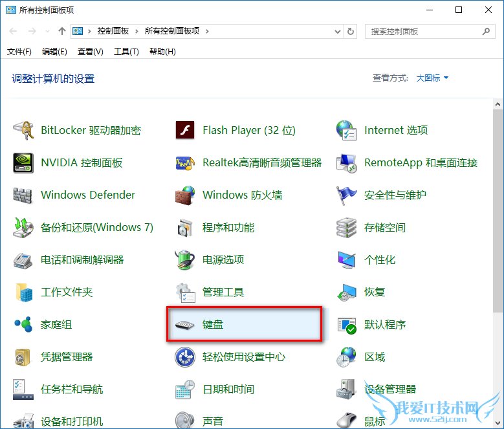
Task: Open the BitLocker drive encryption icon
Action: coord(23,130)
